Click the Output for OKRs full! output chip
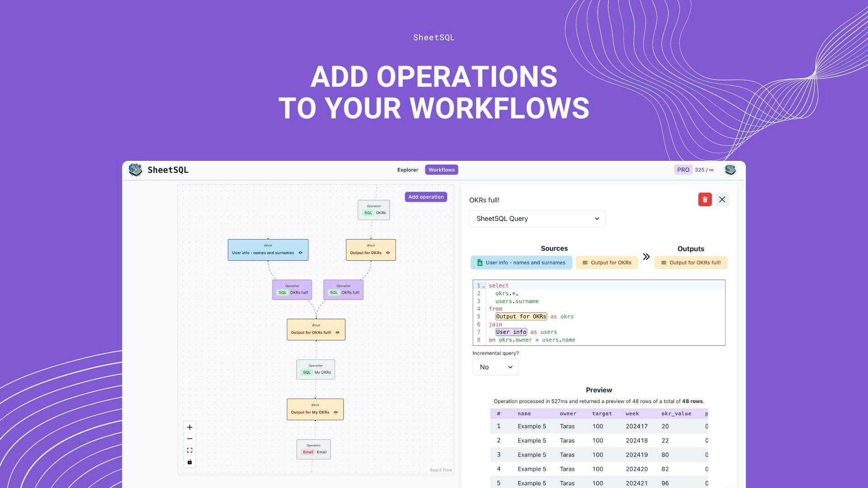Image resolution: width=868 pixels, height=488 pixels. point(691,263)
